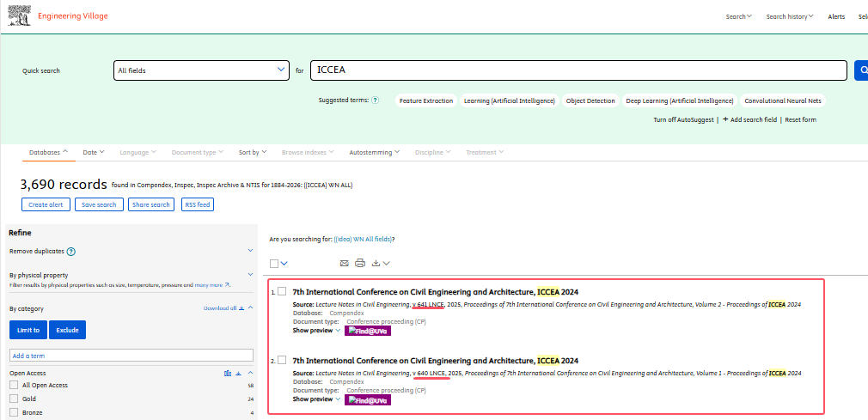
Task: Expand the Remove duplicates section
Action: click(x=250, y=251)
